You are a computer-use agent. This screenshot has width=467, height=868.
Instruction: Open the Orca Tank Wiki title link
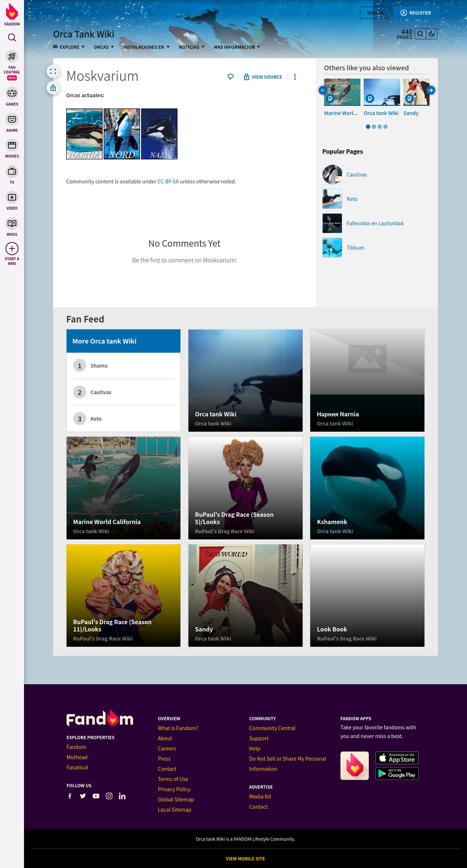coord(84,34)
